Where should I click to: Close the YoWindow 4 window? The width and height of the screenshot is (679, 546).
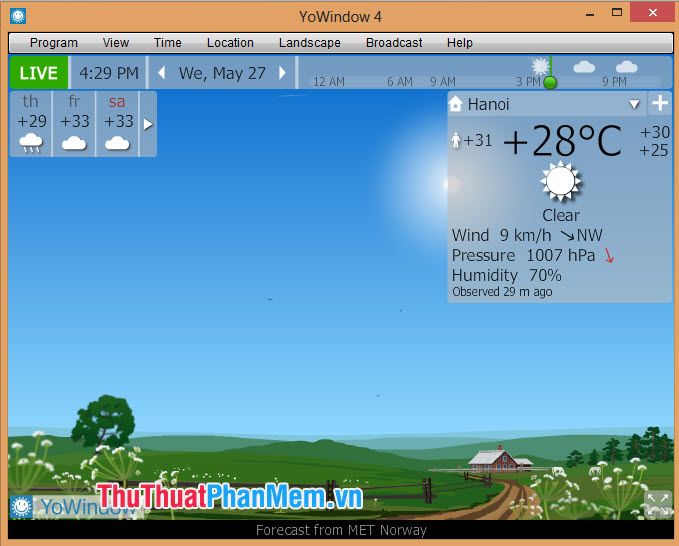tap(652, 12)
